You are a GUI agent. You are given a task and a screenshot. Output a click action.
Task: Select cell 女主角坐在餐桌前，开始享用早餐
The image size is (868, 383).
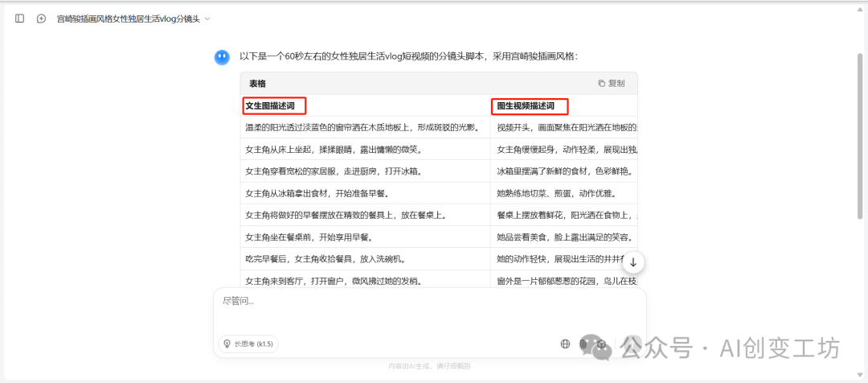click(366, 237)
